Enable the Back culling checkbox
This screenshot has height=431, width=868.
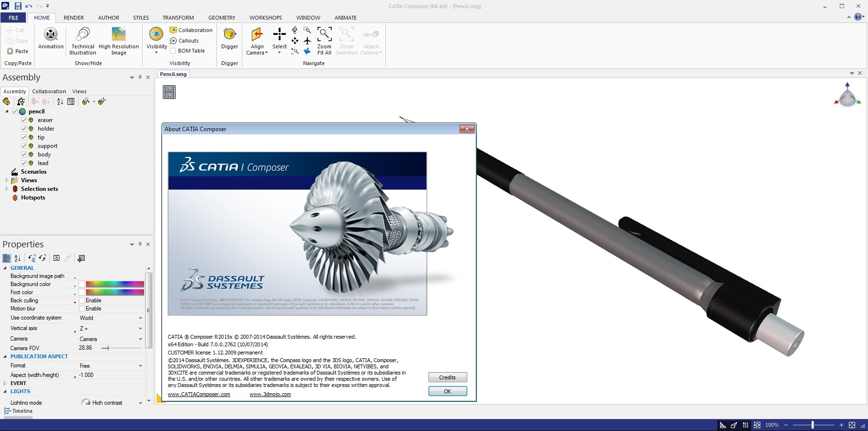click(x=82, y=300)
